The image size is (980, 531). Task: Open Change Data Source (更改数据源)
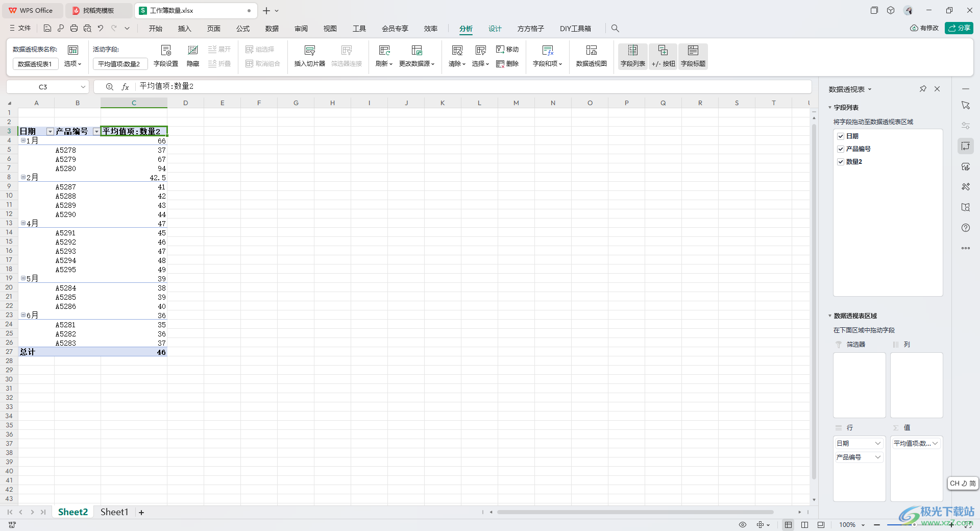point(417,56)
